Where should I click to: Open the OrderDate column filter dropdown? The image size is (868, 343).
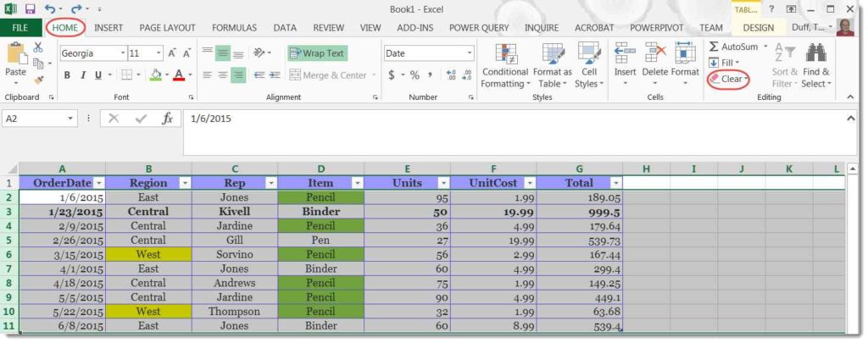(x=98, y=183)
